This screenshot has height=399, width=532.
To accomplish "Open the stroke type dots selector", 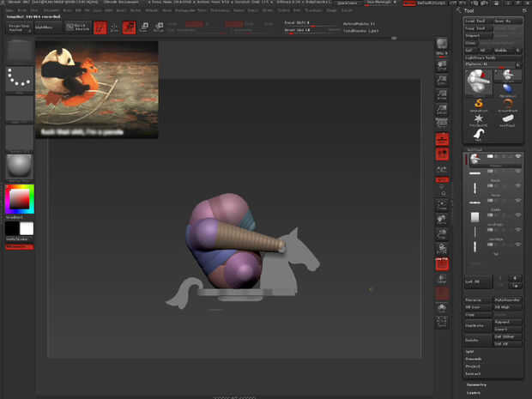I will pyautogui.click(x=19, y=80).
